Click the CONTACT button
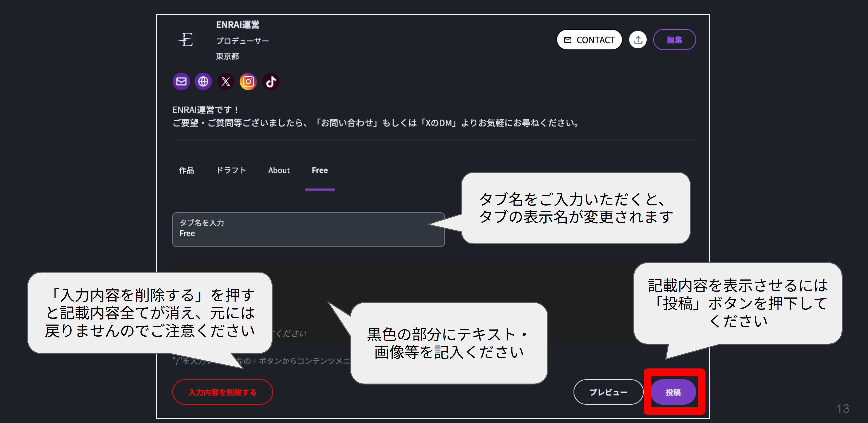 [589, 40]
